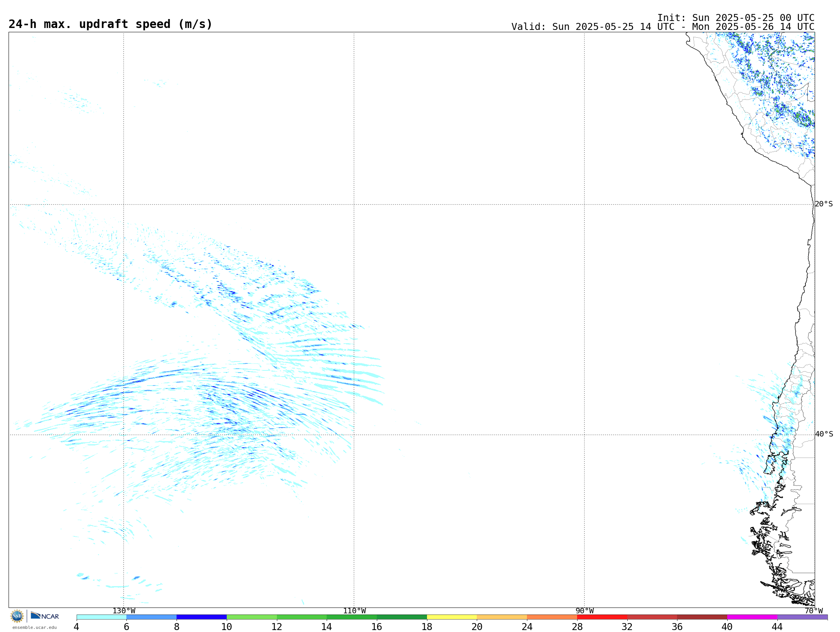Click the '24-h max. updraft speed (m/s)' title

point(110,24)
